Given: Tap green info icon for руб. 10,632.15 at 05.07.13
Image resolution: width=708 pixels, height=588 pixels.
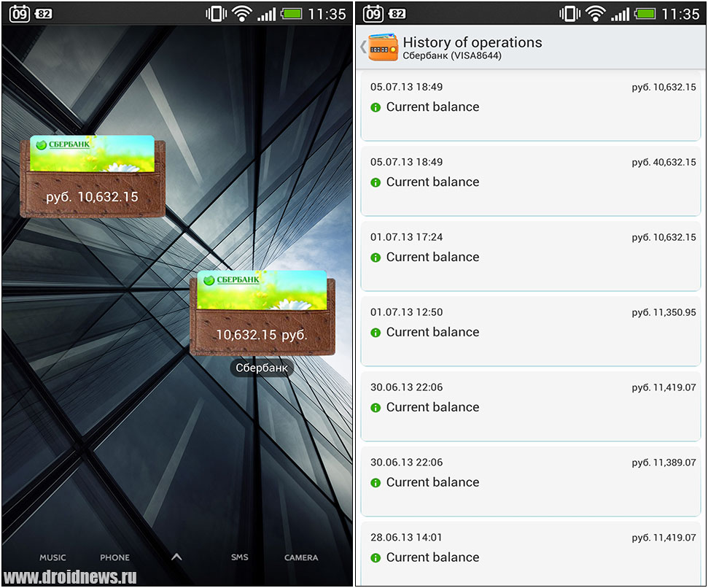Looking at the screenshot, I should click(376, 107).
